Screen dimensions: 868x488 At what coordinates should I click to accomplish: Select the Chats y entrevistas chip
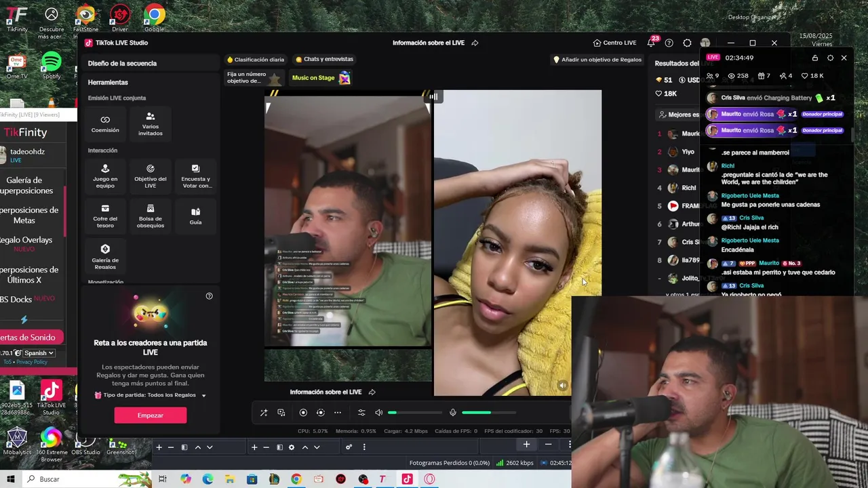tap(324, 60)
